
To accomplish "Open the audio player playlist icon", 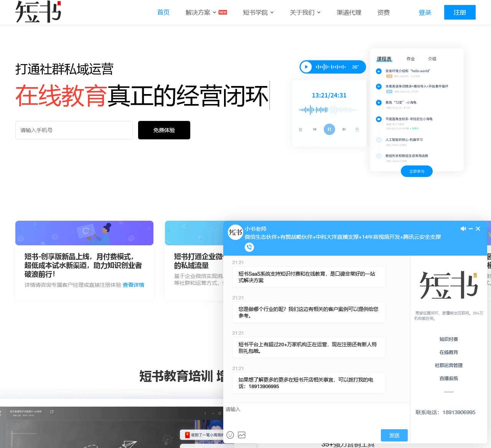I will pos(300,130).
